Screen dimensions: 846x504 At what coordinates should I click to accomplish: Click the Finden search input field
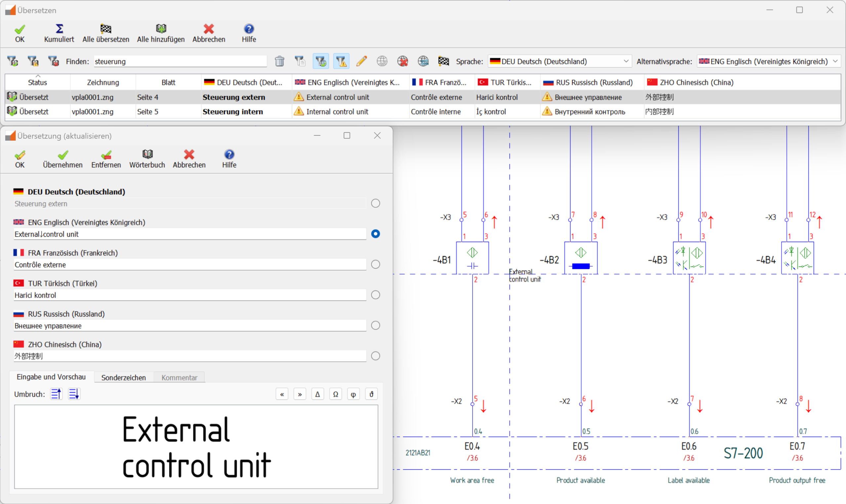click(x=180, y=61)
